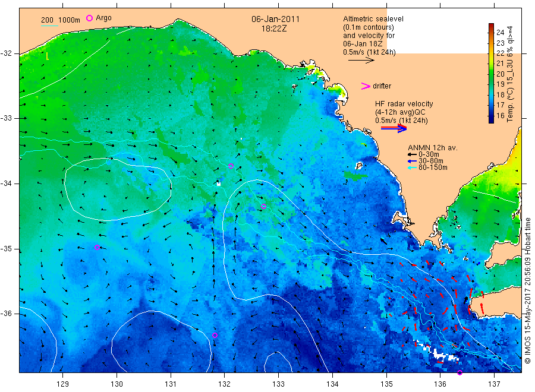Select Argo float marker near 131.8E, 36.3S
The width and height of the screenshot is (535, 392).
(x=215, y=336)
